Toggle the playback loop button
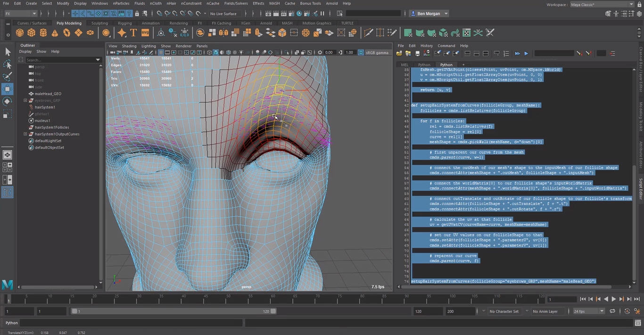The image size is (644, 335). pyautogui.click(x=612, y=311)
